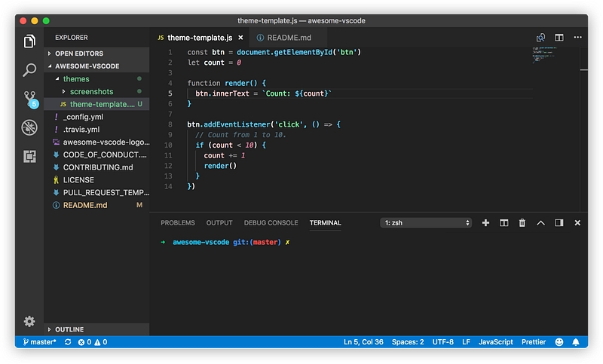The image size is (603, 364).
Task: Expand the Outline section
Action: [x=69, y=329]
